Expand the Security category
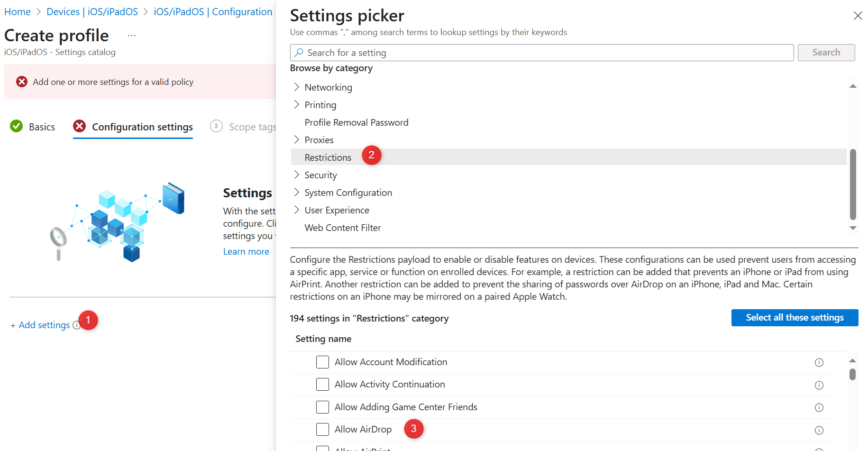868x451 pixels. pyautogui.click(x=296, y=175)
